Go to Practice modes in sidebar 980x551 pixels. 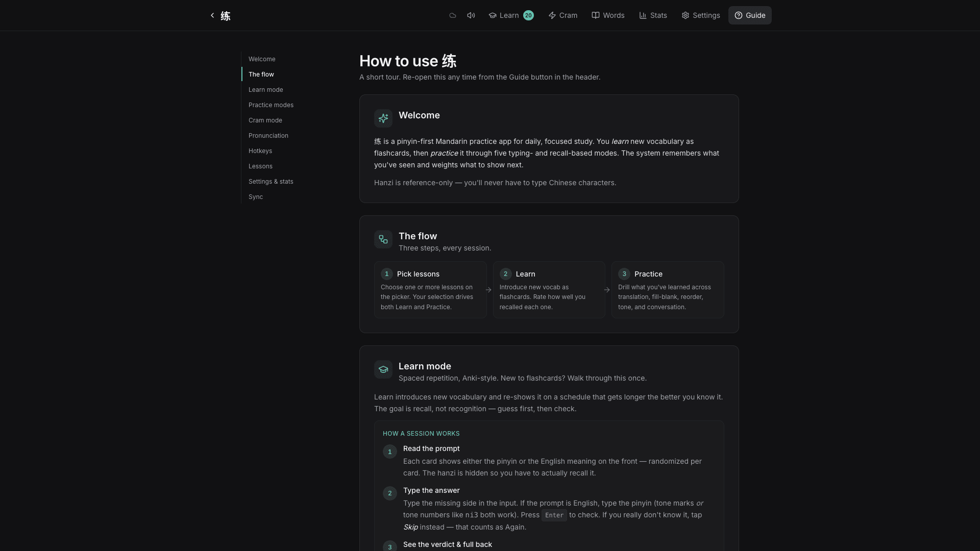click(x=271, y=105)
